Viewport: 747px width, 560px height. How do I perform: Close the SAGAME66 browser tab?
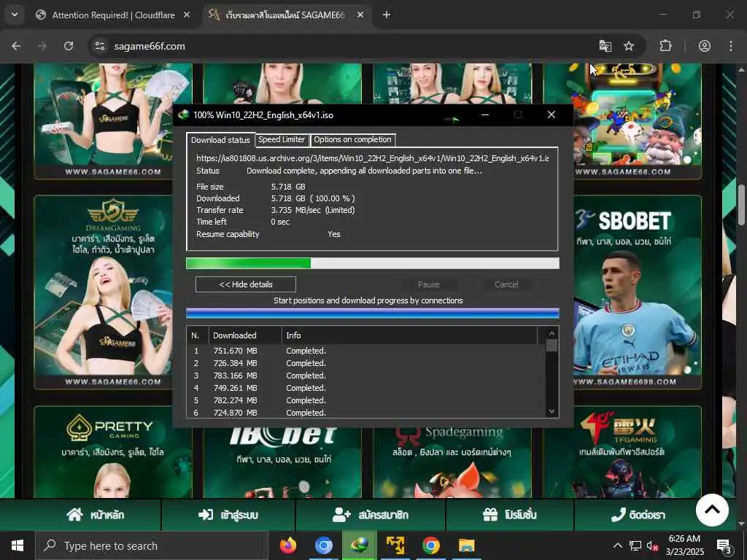pos(360,15)
